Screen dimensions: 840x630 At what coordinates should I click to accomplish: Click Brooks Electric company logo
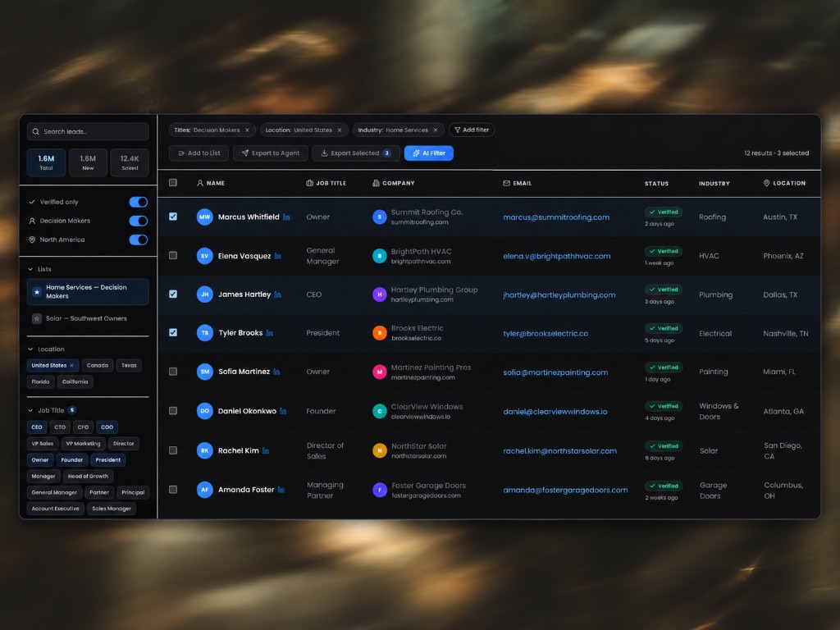379,333
